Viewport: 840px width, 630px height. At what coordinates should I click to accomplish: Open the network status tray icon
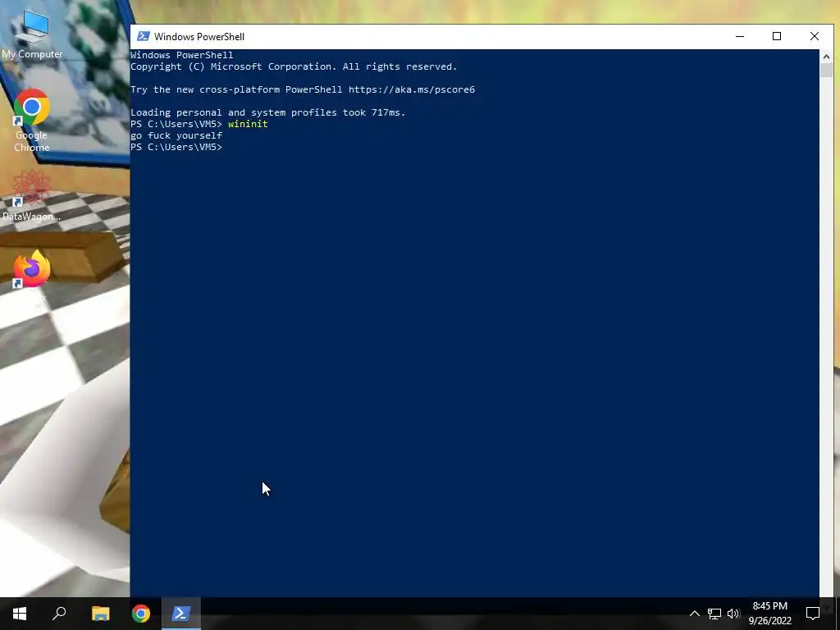click(x=714, y=614)
